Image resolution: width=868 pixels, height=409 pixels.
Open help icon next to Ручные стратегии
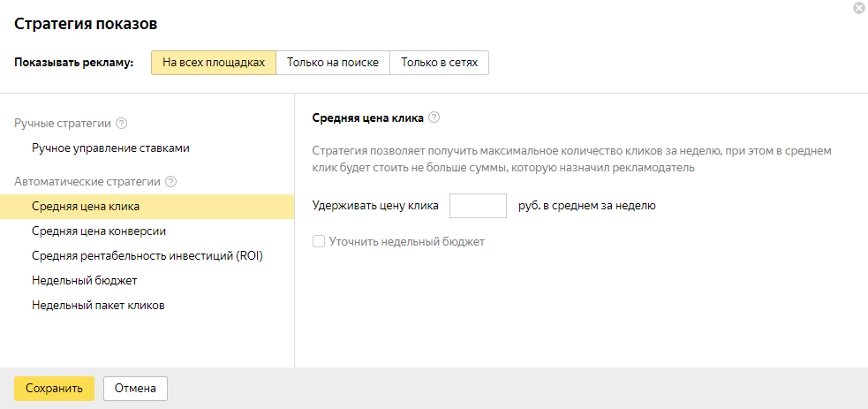pos(121,124)
